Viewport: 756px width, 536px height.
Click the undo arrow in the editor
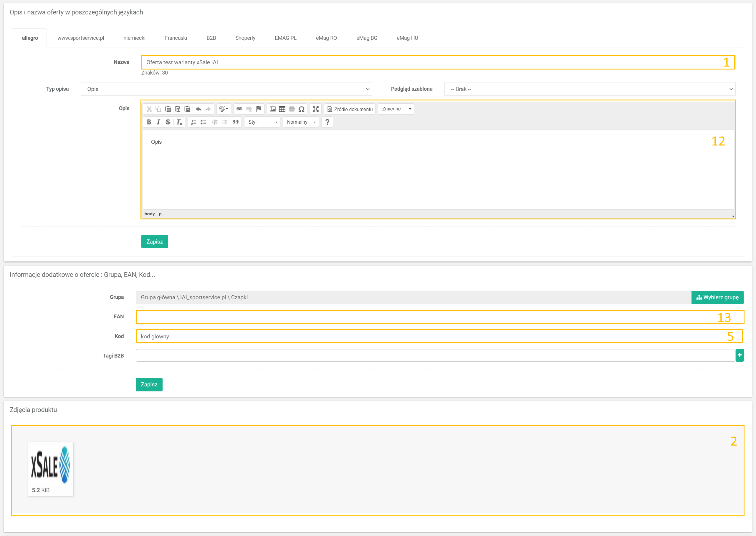pos(198,109)
